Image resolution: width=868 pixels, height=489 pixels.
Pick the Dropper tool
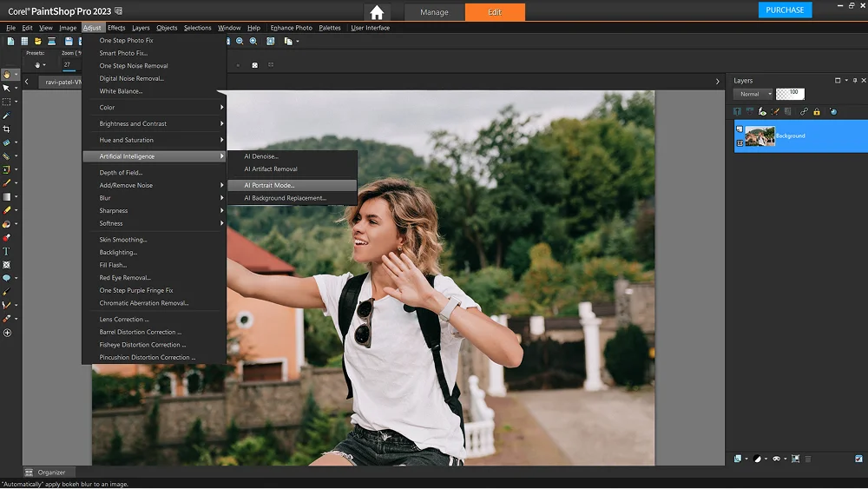[6, 115]
